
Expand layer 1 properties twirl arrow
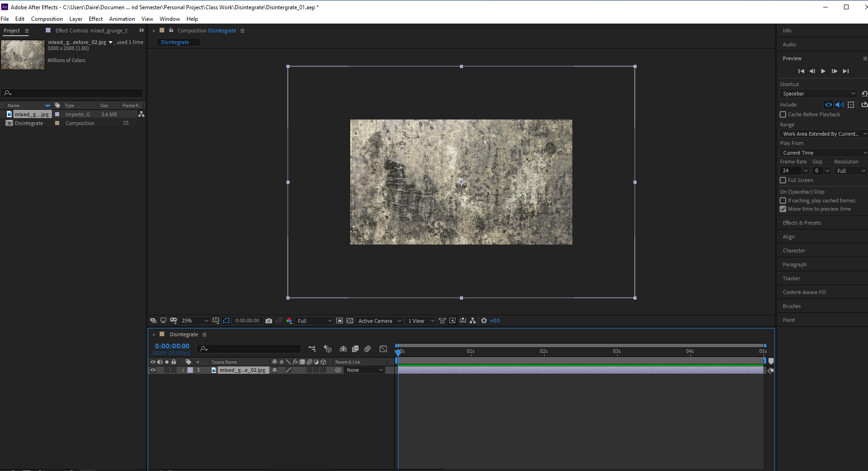coord(183,370)
